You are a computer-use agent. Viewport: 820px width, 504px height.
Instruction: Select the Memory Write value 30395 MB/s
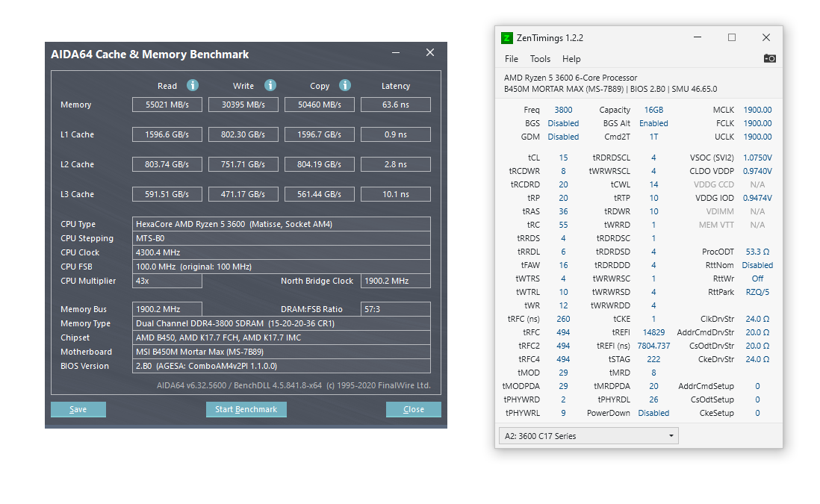coord(243,105)
